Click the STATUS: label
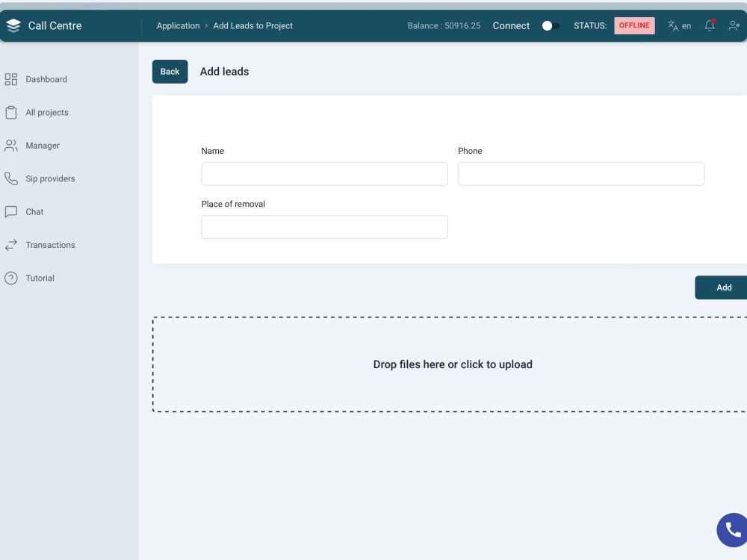The image size is (747, 560). click(x=590, y=25)
